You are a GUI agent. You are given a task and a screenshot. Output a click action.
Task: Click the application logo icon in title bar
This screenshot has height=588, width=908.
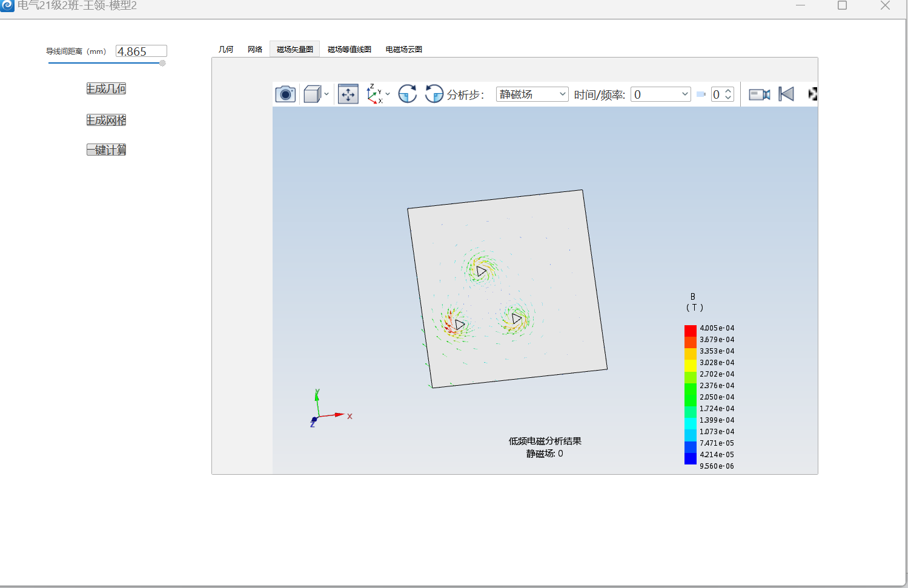point(7,5)
